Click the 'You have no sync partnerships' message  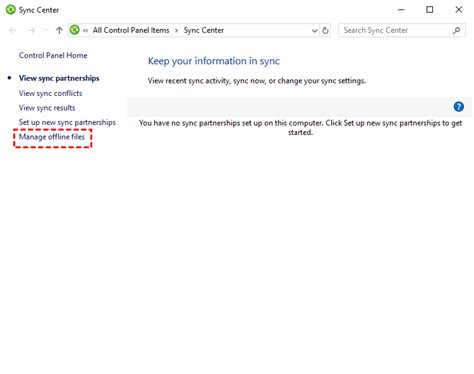[300, 128]
